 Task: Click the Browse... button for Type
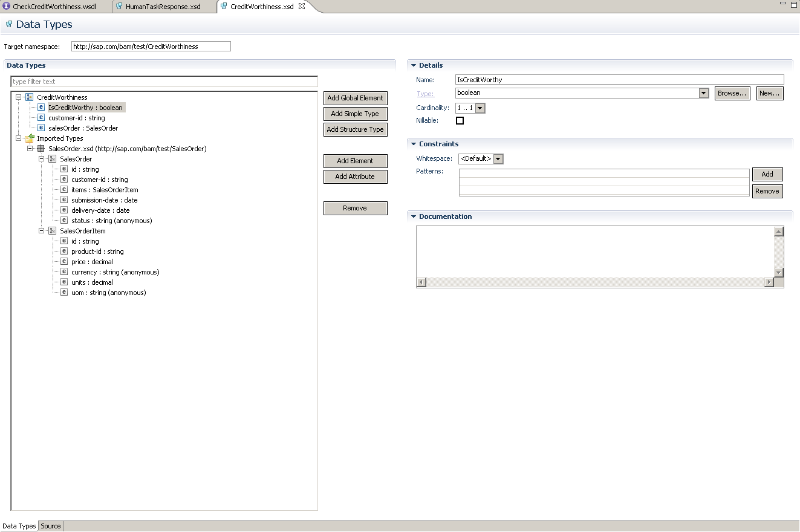[x=732, y=93]
